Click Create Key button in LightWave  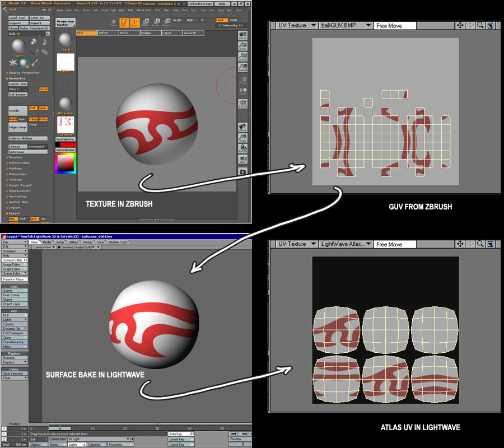(181, 439)
